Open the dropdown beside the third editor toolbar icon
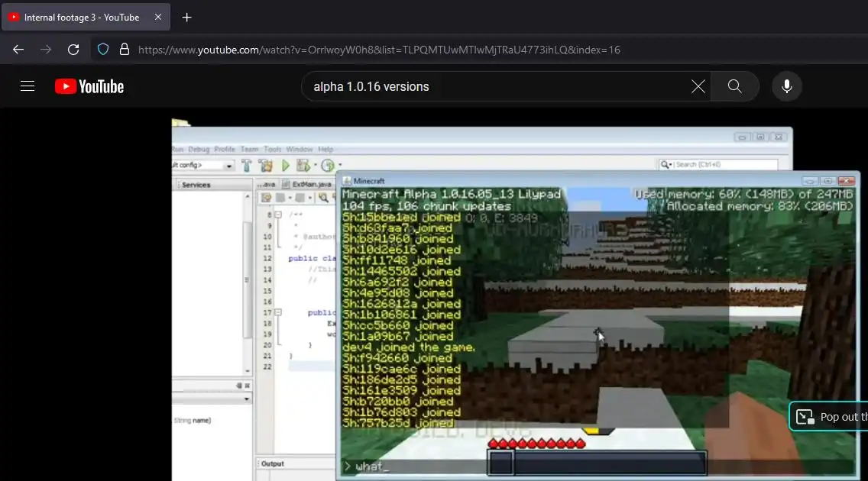868x481 pixels. (309, 198)
